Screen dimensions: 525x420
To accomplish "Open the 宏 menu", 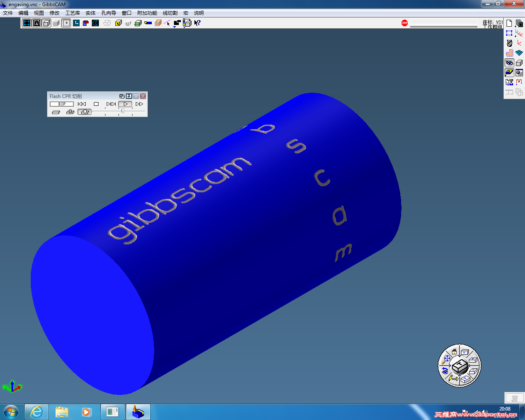I will [186, 13].
